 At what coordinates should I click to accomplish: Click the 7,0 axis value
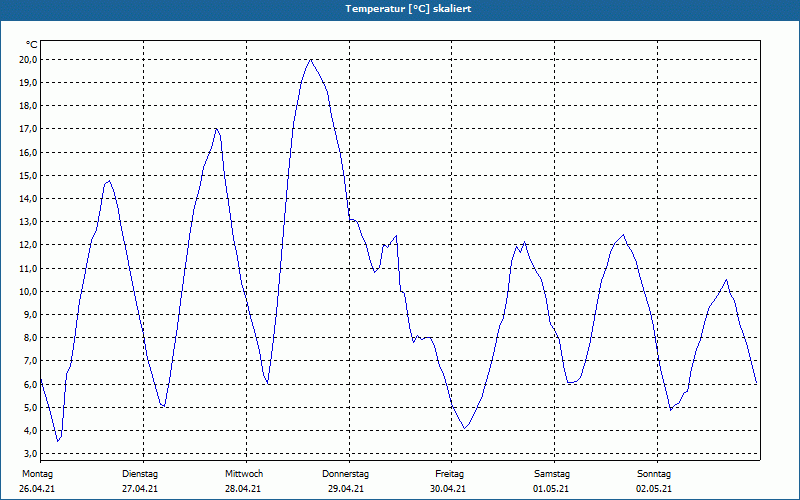pyautogui.click(x=31, y=361)
